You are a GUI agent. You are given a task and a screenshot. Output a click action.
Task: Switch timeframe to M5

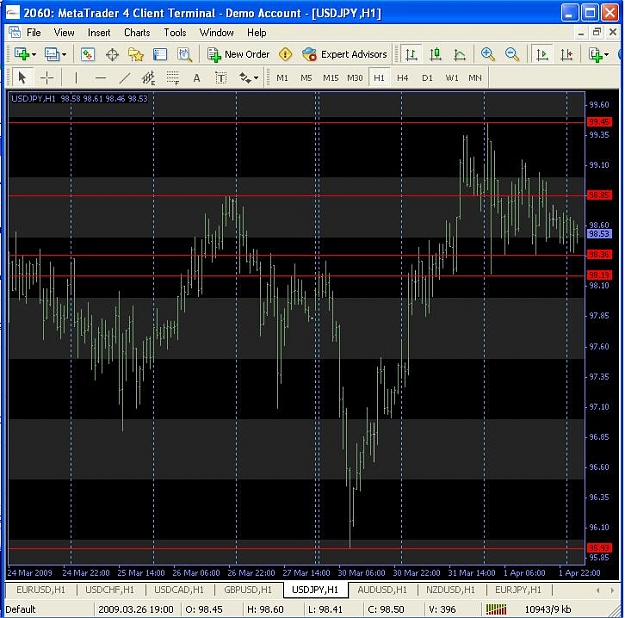coord(306,78)
